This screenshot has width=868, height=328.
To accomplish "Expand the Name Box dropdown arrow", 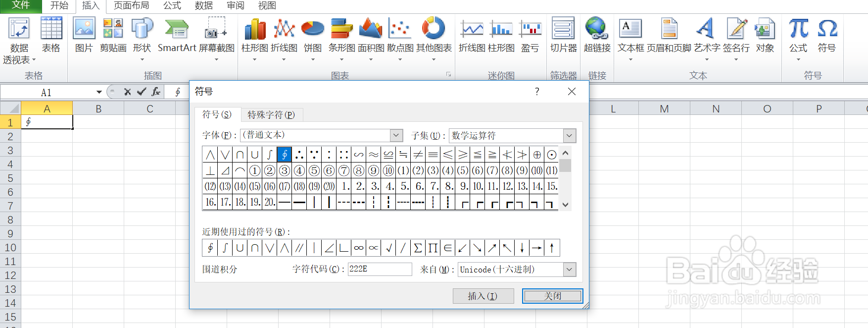I will coord(99,92).
